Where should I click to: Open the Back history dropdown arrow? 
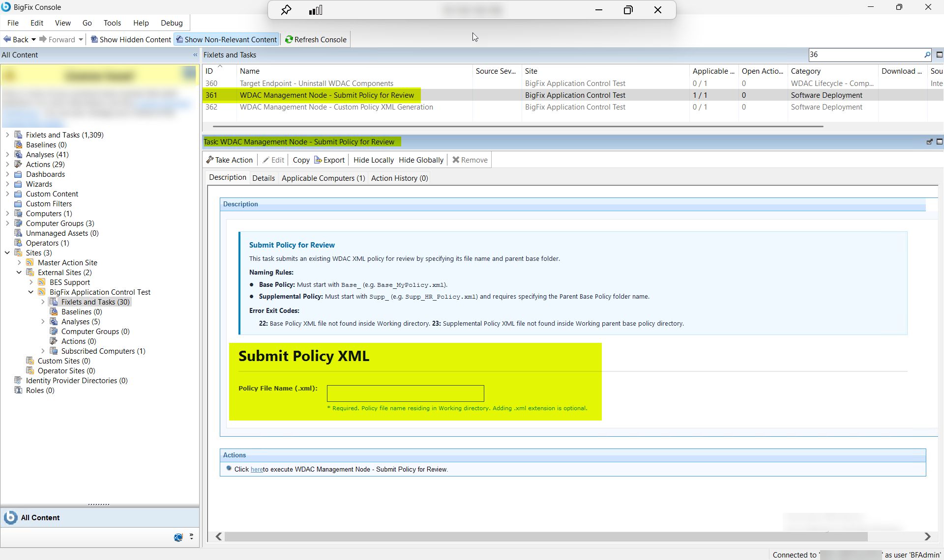pyautogui.click(x=33, y=39)
